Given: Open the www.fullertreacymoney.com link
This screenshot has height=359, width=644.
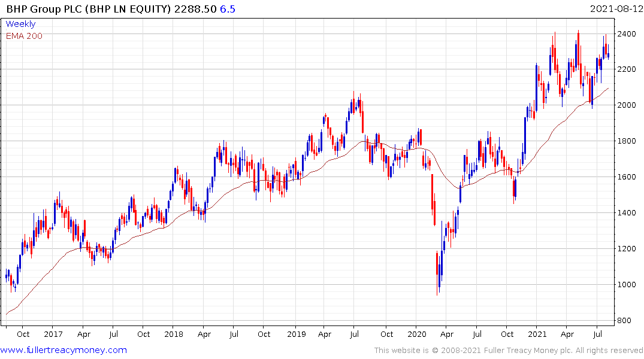Looking at the screenshot, I should [64, 350].
